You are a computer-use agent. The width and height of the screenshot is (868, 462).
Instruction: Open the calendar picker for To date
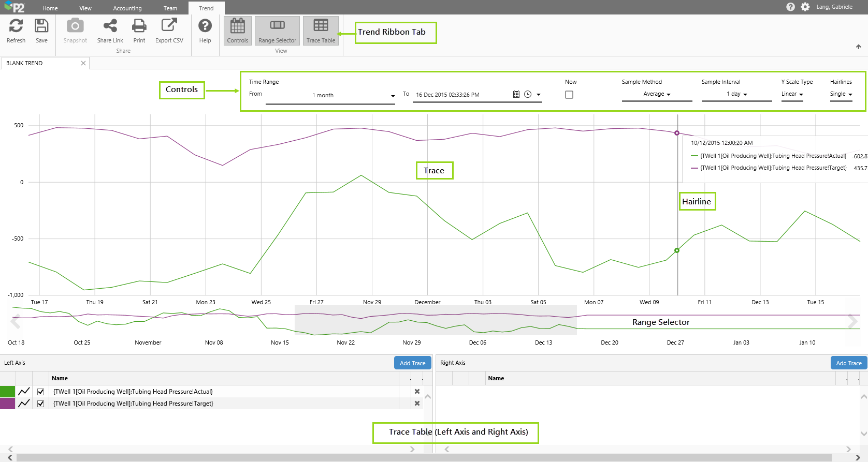pyautogui.click(x=516, y=94)
